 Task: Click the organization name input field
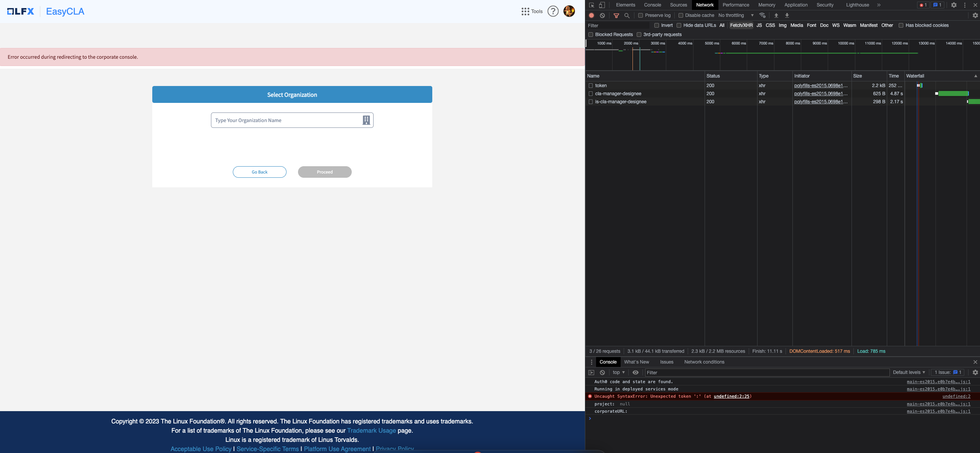tap(286, 120)
